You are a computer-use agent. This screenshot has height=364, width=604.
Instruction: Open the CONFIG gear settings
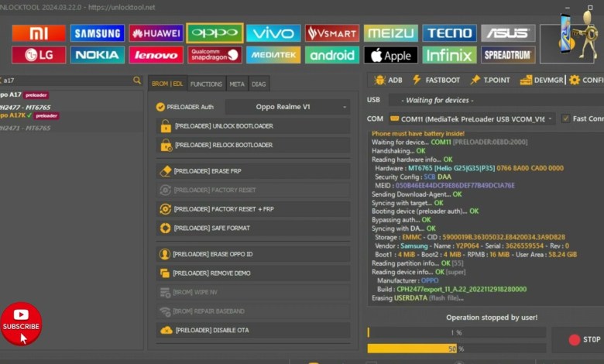586,80
